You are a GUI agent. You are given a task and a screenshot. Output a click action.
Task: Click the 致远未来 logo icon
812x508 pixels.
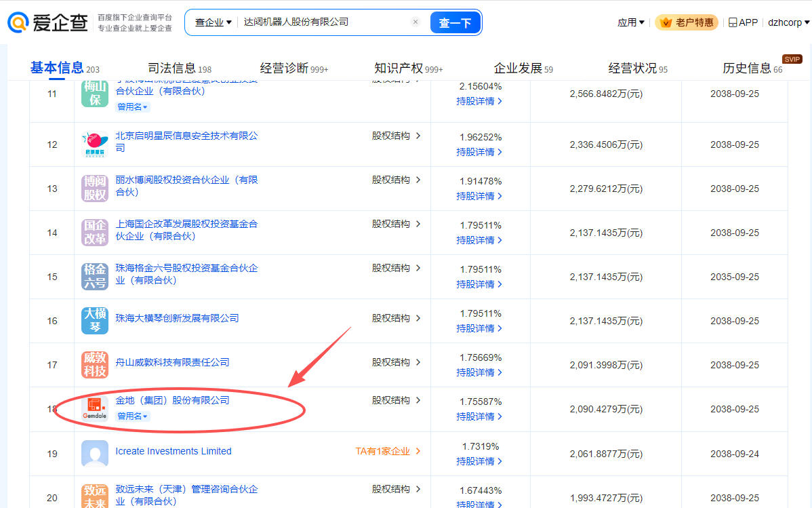coord(95,496)
